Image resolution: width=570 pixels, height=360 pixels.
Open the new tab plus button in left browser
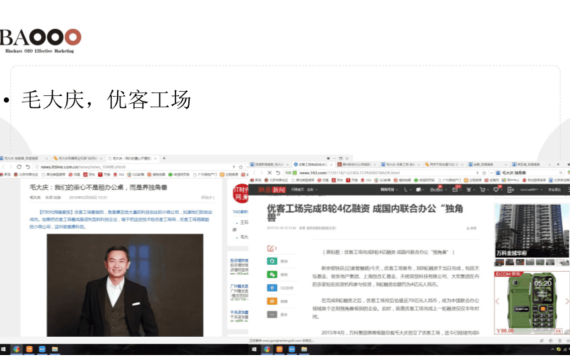(164, 158)
